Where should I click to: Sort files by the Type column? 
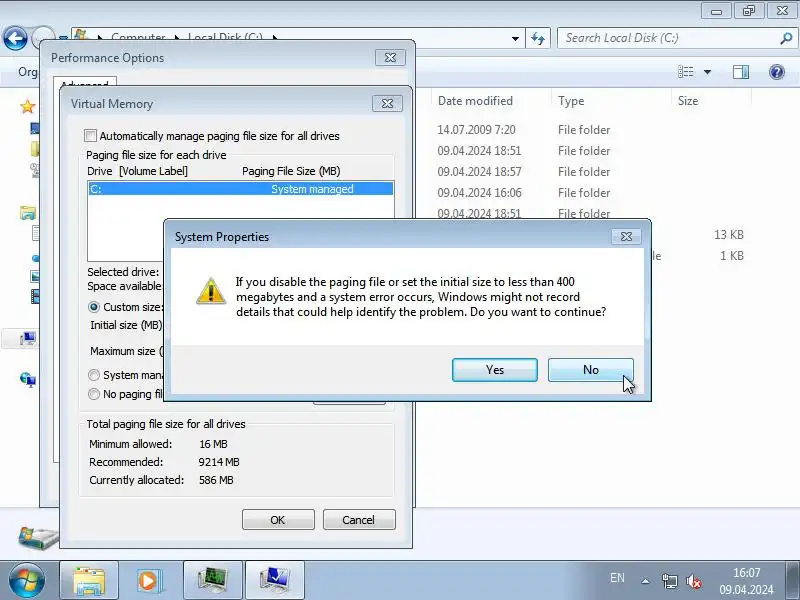(x=571, y=101)
